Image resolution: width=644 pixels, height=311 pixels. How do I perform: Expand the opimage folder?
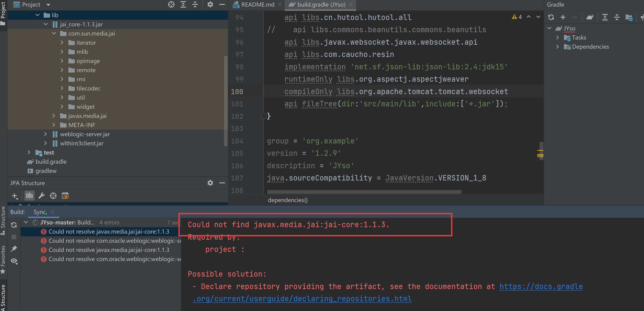point(62,61)
